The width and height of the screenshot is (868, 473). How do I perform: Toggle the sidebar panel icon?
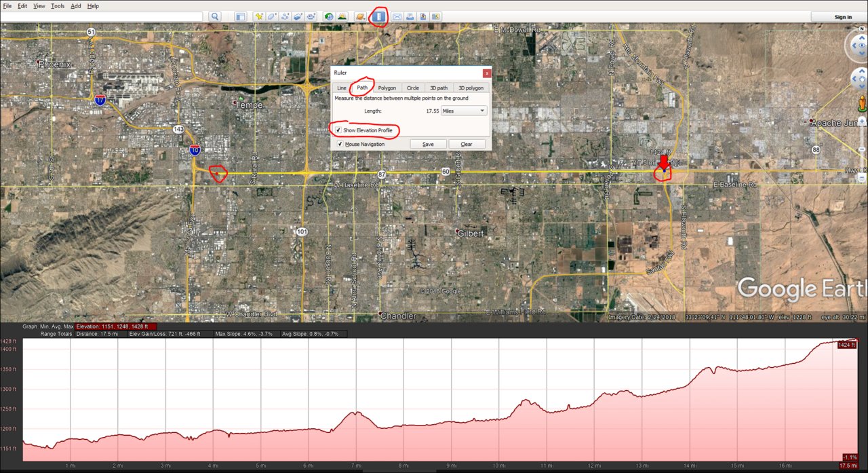(x=241, y=16)
